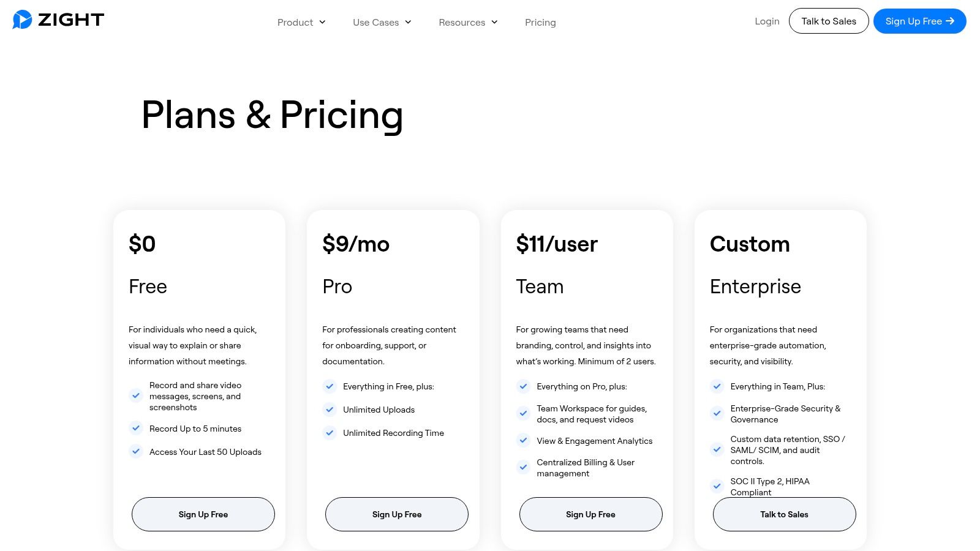Click the checkmark beside Unlimited Uploads
Screen dimensions: 980x551
(x=330, y=410)
